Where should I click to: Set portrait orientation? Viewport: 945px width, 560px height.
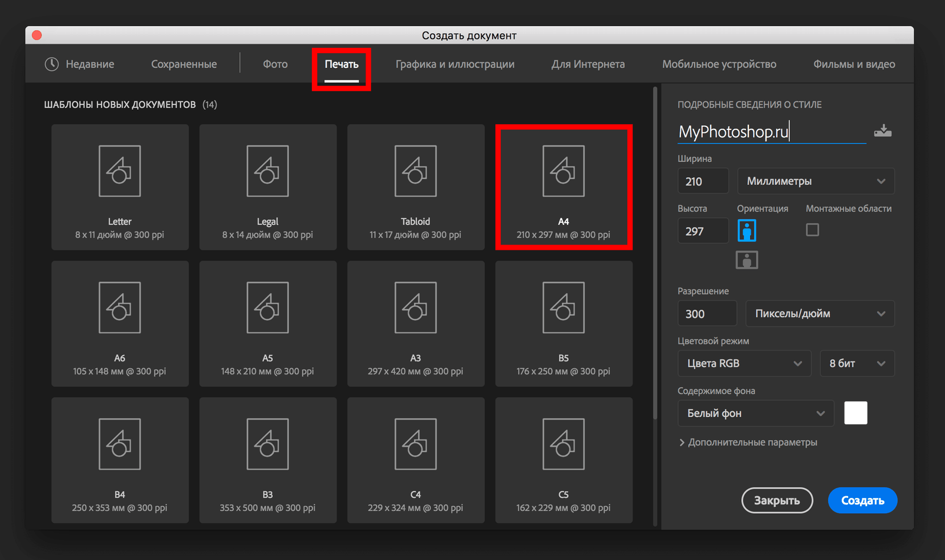point(747,231)
